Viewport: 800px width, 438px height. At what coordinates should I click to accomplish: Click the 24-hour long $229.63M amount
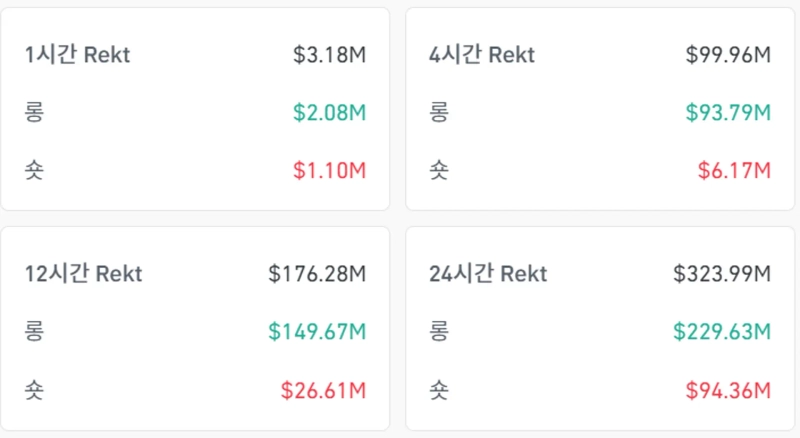coord(722,330)
